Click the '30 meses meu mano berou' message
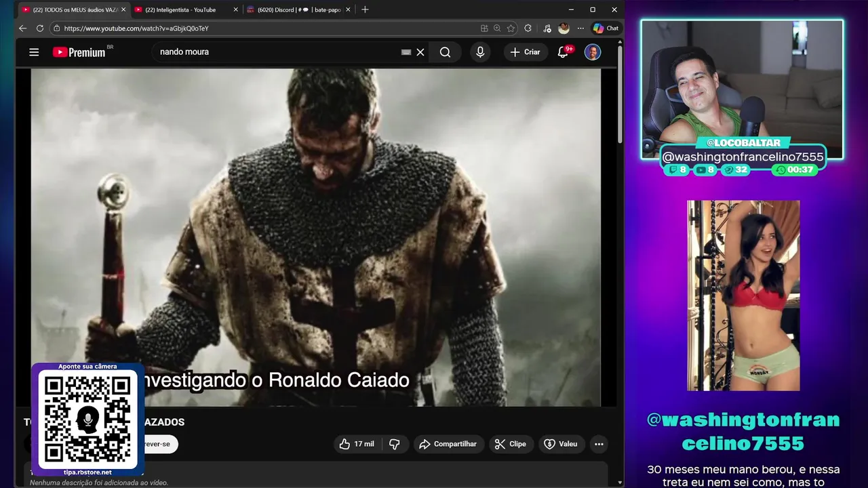 [x=743, y=476]
